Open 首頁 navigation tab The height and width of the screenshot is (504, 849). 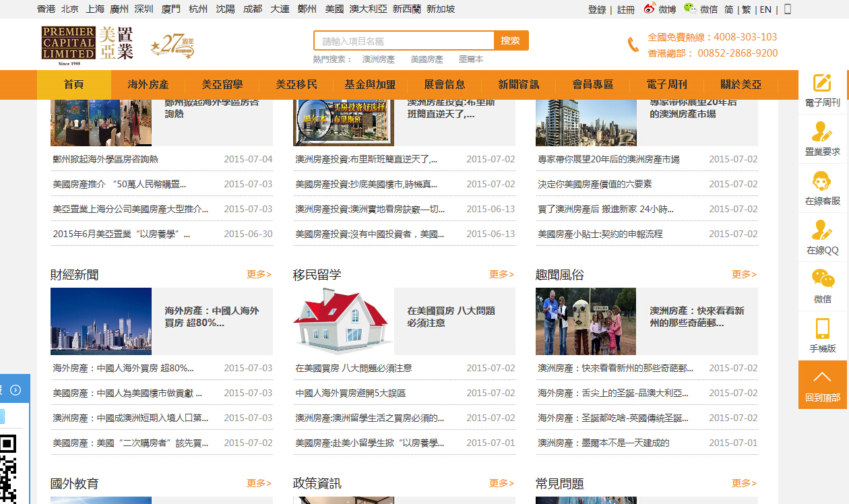pos(74,85)
